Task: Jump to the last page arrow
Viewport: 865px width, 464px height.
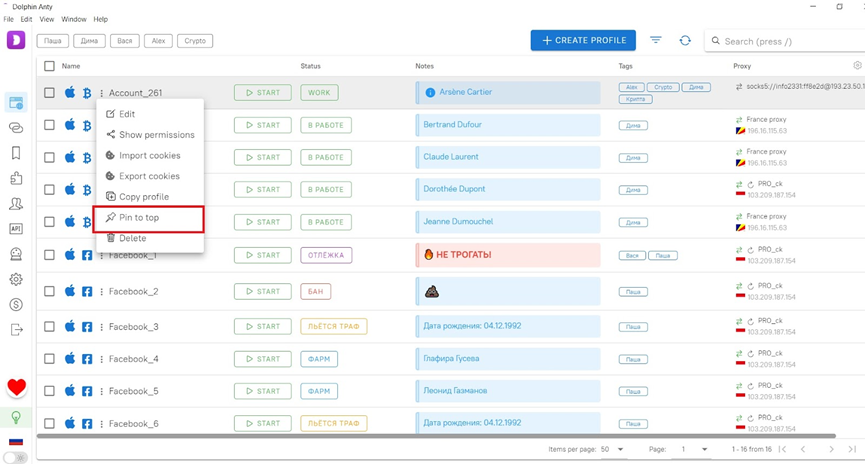Action: (x=852, y=449)
